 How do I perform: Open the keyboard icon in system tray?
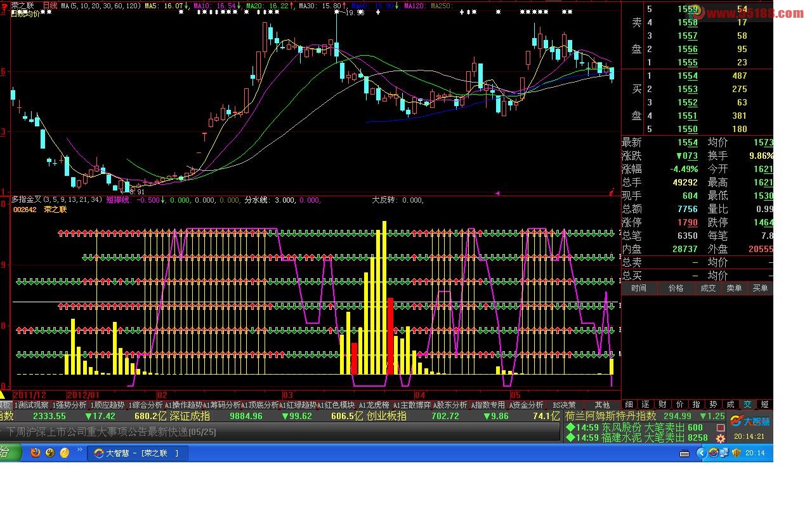point(684,453)
